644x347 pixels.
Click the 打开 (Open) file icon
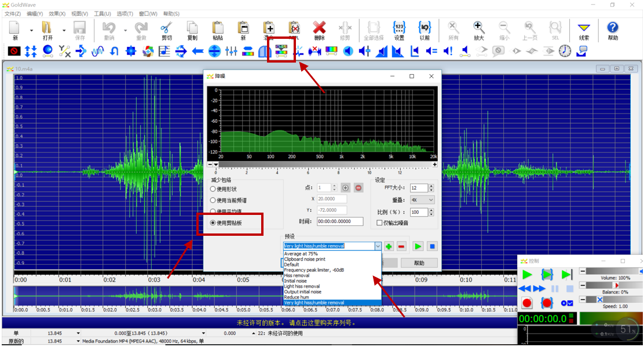tap(47, 27)
